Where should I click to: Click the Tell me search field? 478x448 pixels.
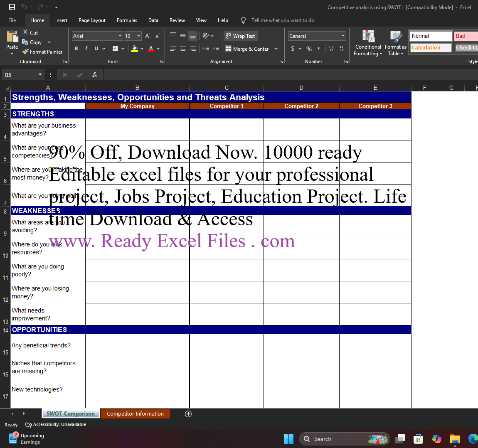(x=283, y=20)
